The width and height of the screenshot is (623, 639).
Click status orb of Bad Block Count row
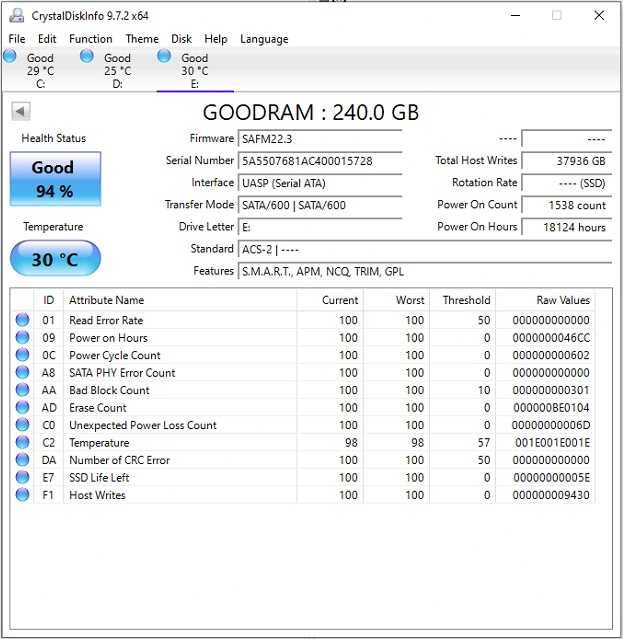click(22, 390)
